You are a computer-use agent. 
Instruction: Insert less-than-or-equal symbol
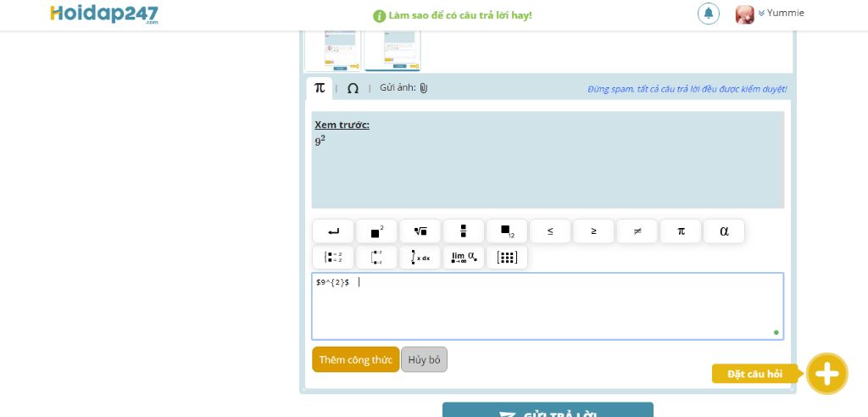pyautogui.click(x=550, y=231)
